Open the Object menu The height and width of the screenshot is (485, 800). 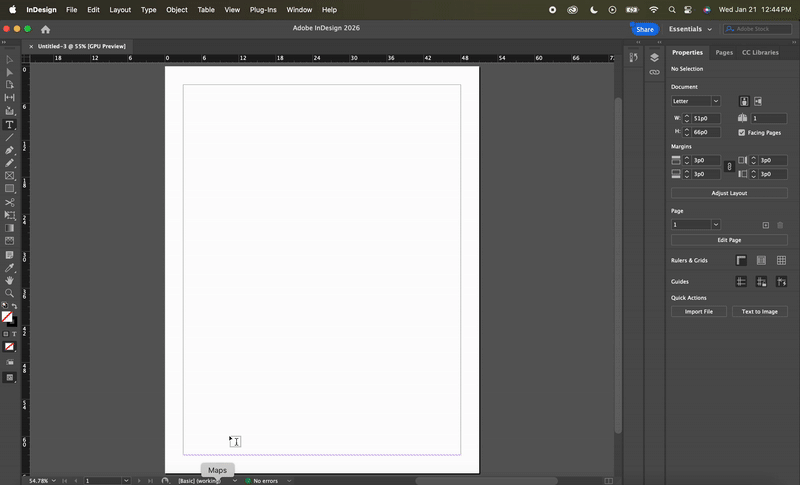coord(177,10)
